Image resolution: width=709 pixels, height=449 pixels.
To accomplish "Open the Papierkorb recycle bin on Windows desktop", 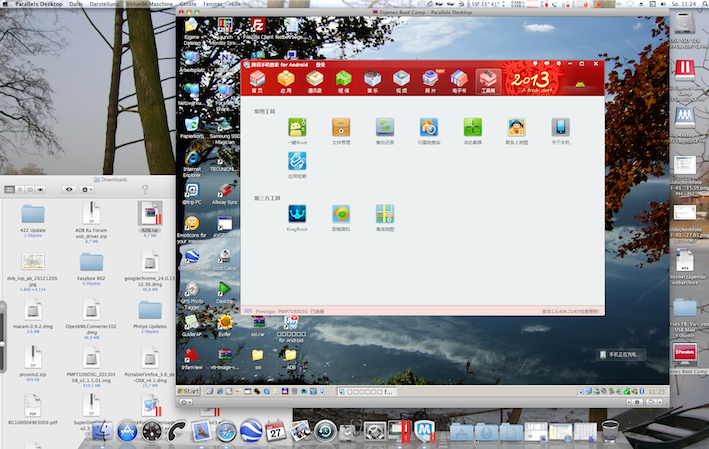I will [192, 127].
